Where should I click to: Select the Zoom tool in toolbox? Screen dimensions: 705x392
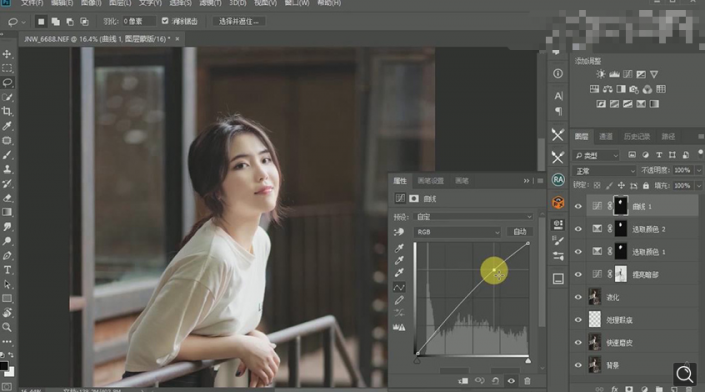coord(7,327)
